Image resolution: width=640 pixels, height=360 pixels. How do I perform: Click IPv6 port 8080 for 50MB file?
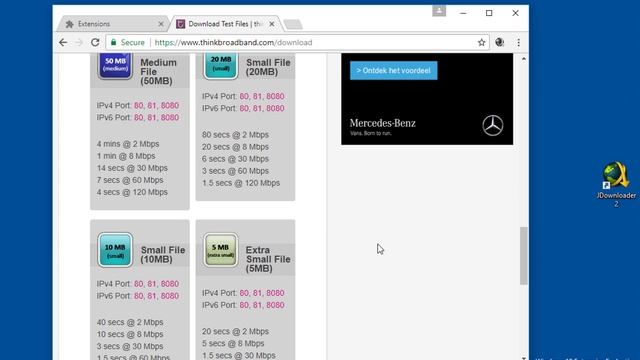coord(170,118)
